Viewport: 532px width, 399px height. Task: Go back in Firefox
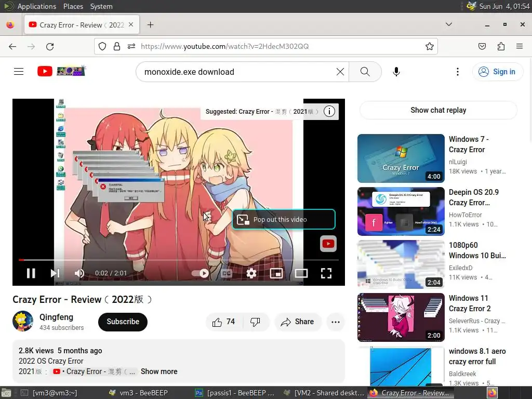12,46
